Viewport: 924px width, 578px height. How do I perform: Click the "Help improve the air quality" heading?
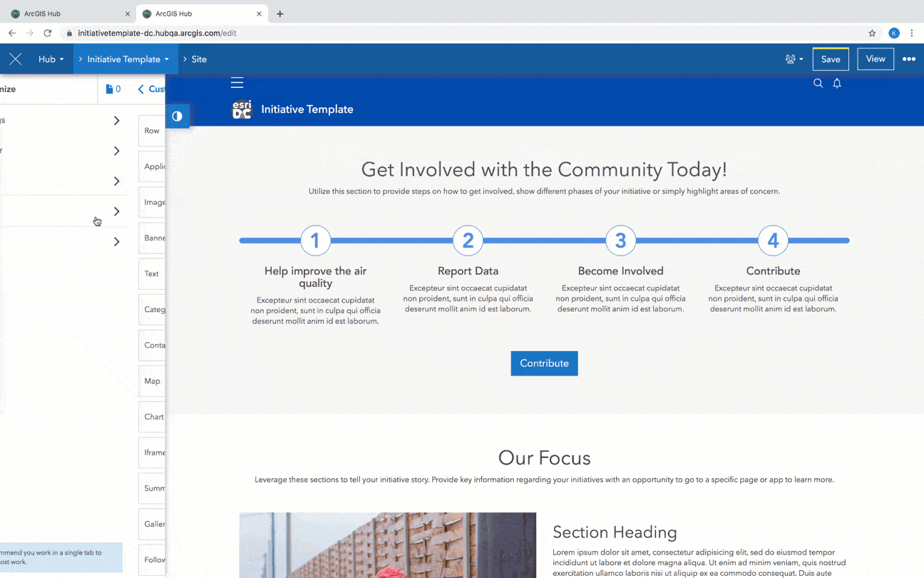click(315, 277)
